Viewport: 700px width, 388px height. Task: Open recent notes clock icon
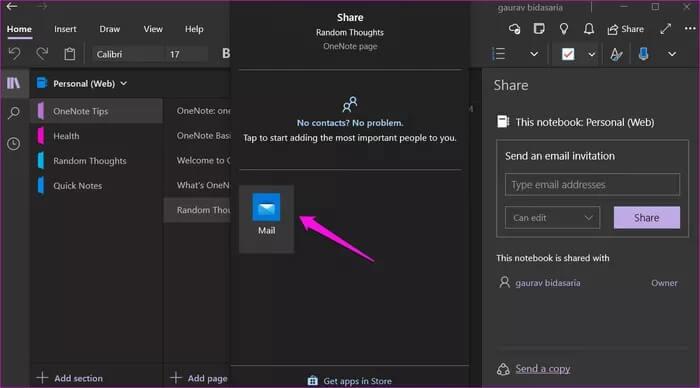click(x=13, y=144)
